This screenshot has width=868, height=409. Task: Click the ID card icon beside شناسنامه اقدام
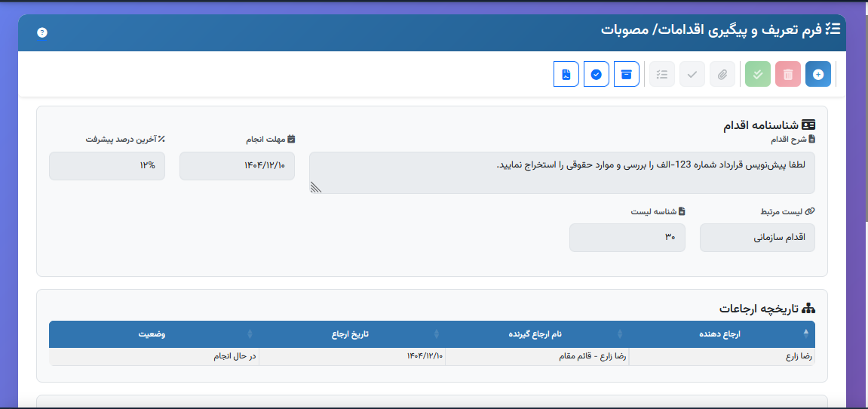809,125
